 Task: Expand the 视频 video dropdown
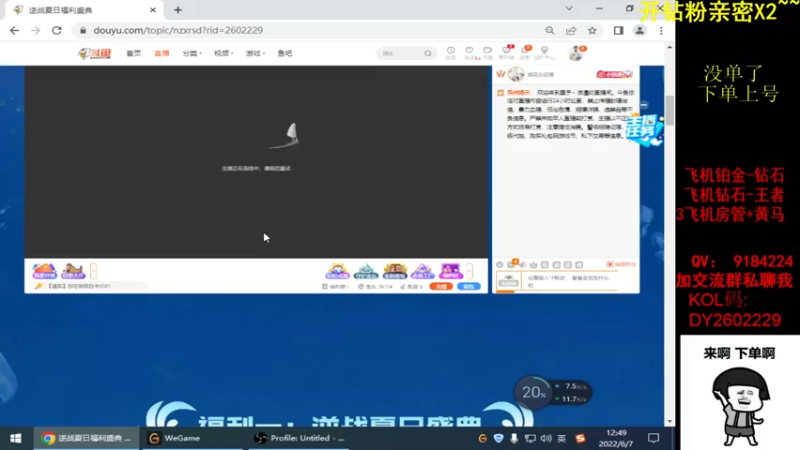pyautogui.click(x=223, y=53)
